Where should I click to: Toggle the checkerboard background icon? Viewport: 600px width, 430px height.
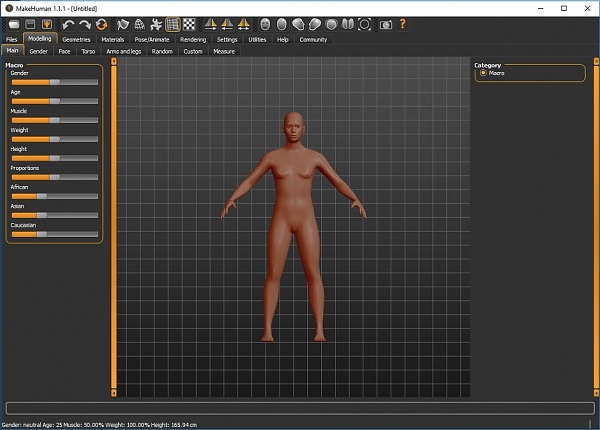(x=188, y=24)
